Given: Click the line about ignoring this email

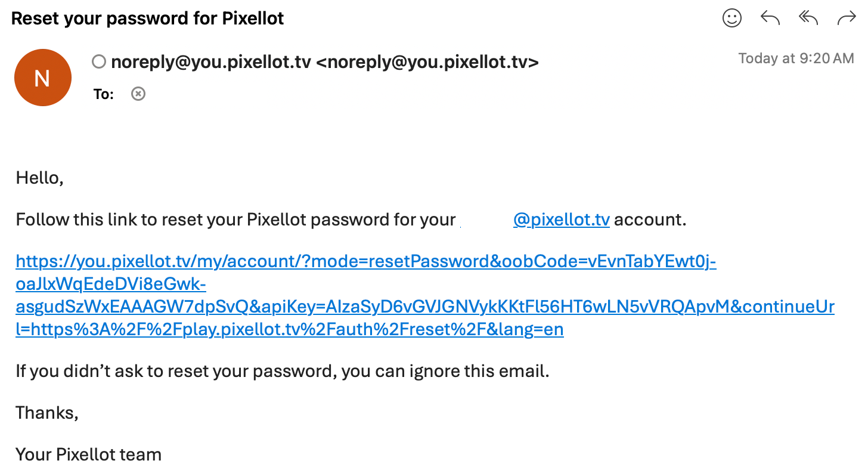Looking at the screenshot, I should coord(283,371).
